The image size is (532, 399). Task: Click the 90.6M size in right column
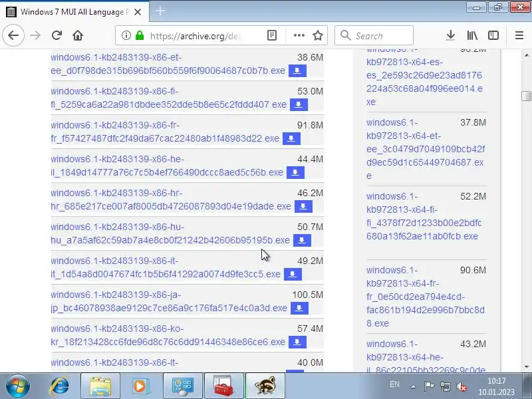pyautogui.click(x=473, y=270)
